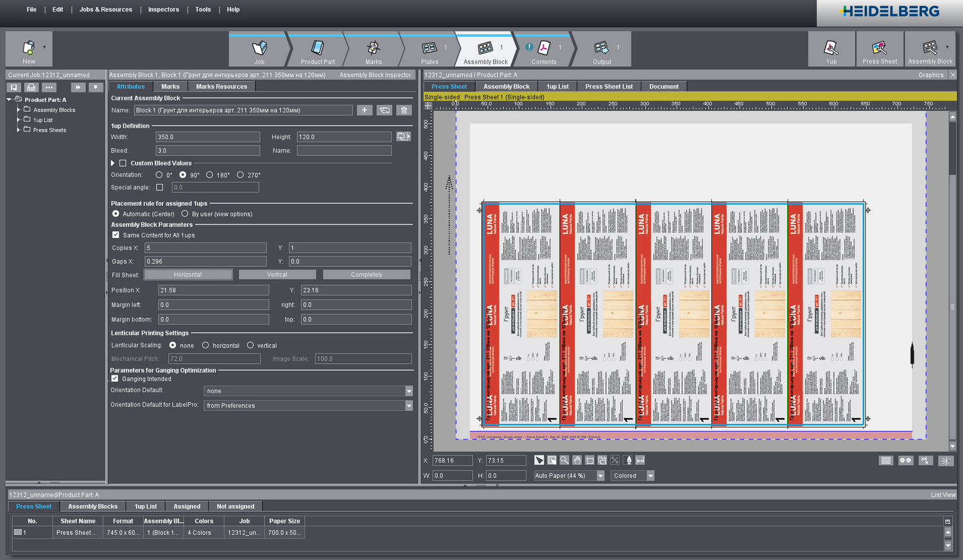Open the Orientation Default dropdown
Viewport: 963px width, 560px height.
click(x=408, y=391)
